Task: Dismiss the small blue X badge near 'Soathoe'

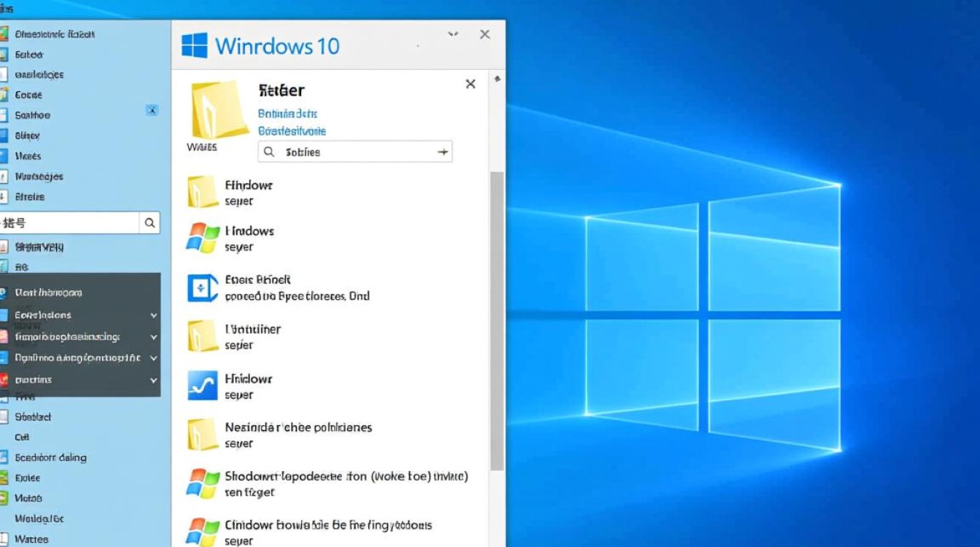Action: click(x=152, y=110)
